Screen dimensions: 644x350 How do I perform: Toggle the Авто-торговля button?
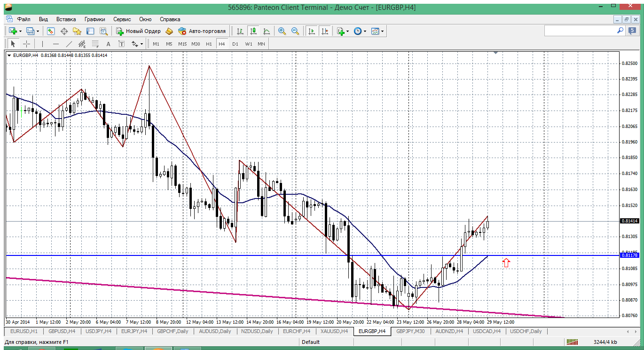tap(202, 31)
